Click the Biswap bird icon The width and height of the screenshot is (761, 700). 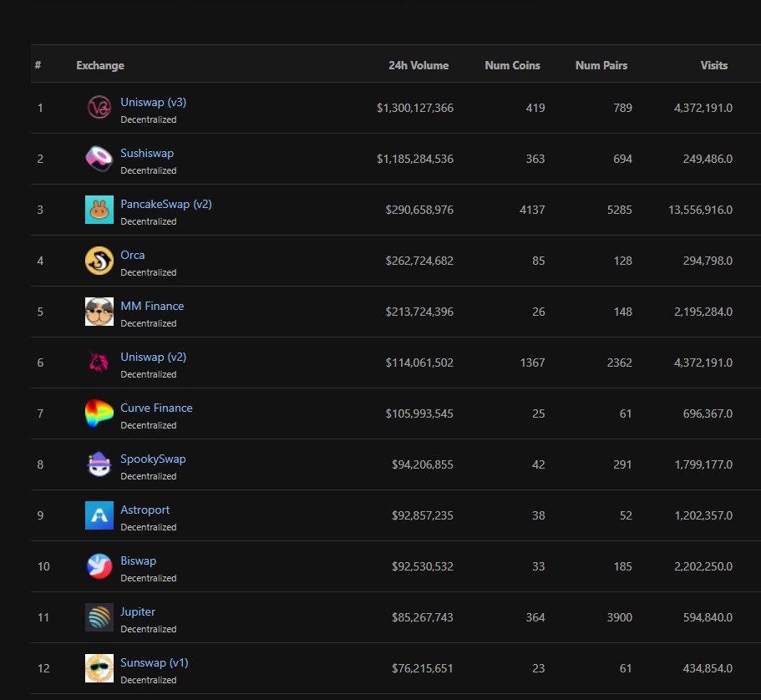pyautogui.click(x=99, y=566)
